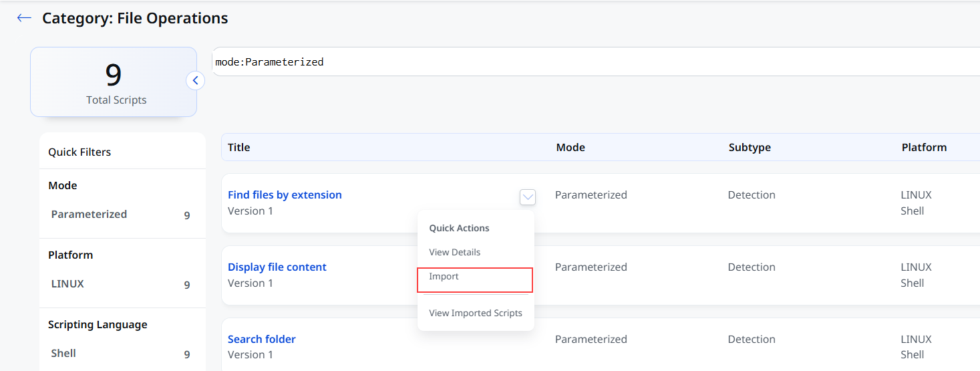This screenshot has height=371, width=980.
Task: Open the Display file content script
Action: [277, 267]
